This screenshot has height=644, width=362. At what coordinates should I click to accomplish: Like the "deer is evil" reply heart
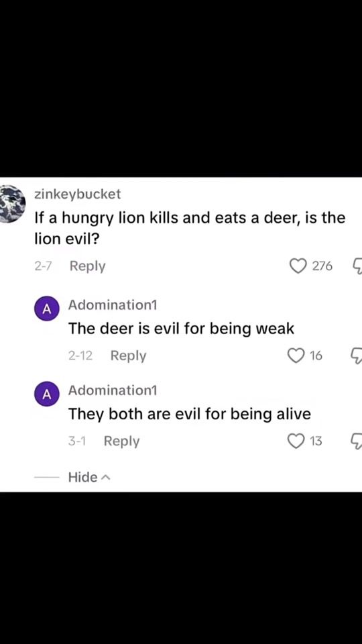(x=295, y=356)
